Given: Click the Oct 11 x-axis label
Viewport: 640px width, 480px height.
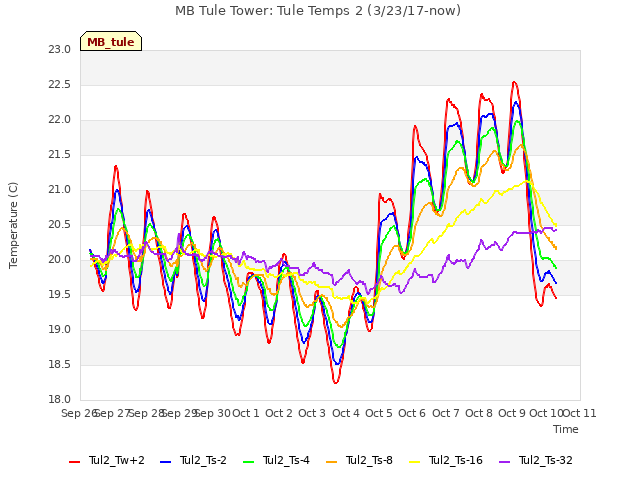Looking at the screenshot, I should (x=580, y=413).
